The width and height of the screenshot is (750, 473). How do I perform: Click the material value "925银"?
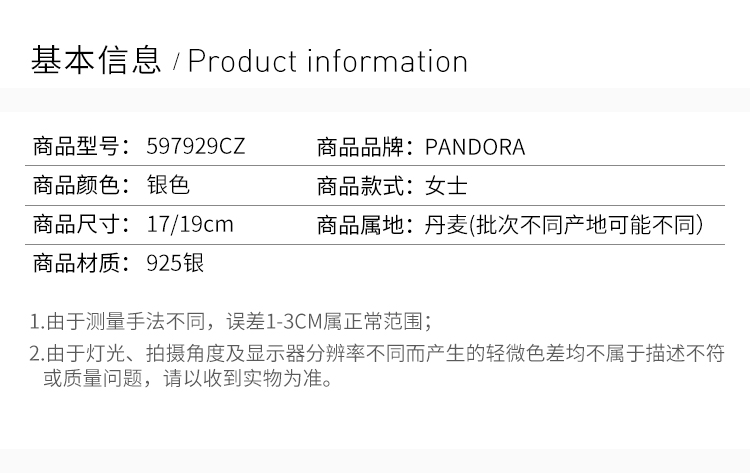tap(175, 263)
